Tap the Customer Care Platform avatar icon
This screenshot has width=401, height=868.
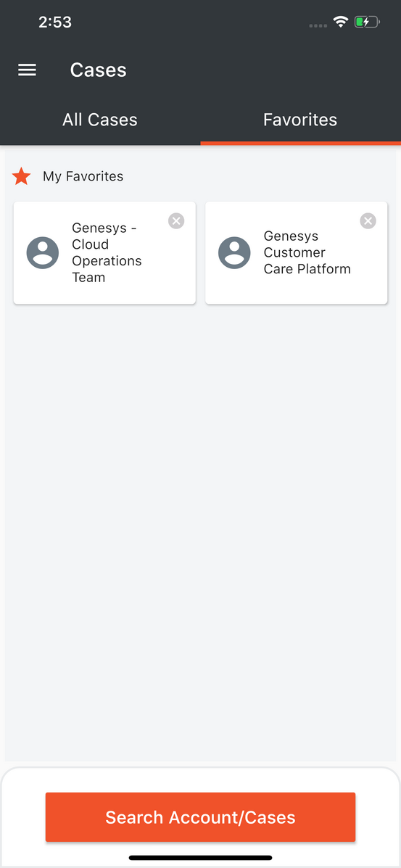click(x=234, y=253)
